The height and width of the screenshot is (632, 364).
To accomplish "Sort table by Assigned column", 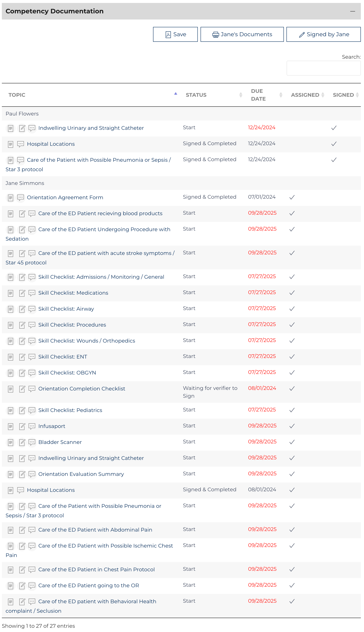I will click(x=305, y=95).
